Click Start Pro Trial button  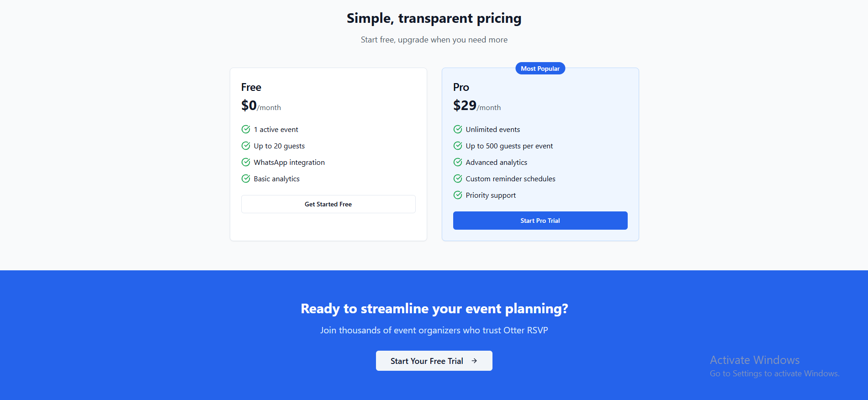click(540, 221)
